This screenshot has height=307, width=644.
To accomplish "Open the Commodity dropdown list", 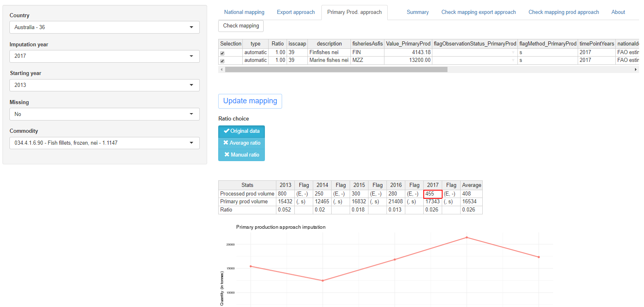I will [104, 143].
